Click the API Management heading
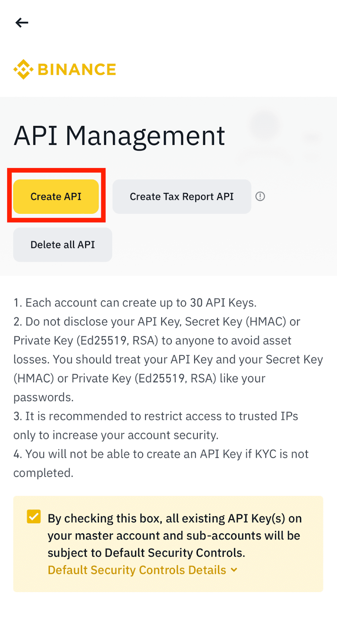This screenshot has height=644, width=337. [x=119, y=136]
